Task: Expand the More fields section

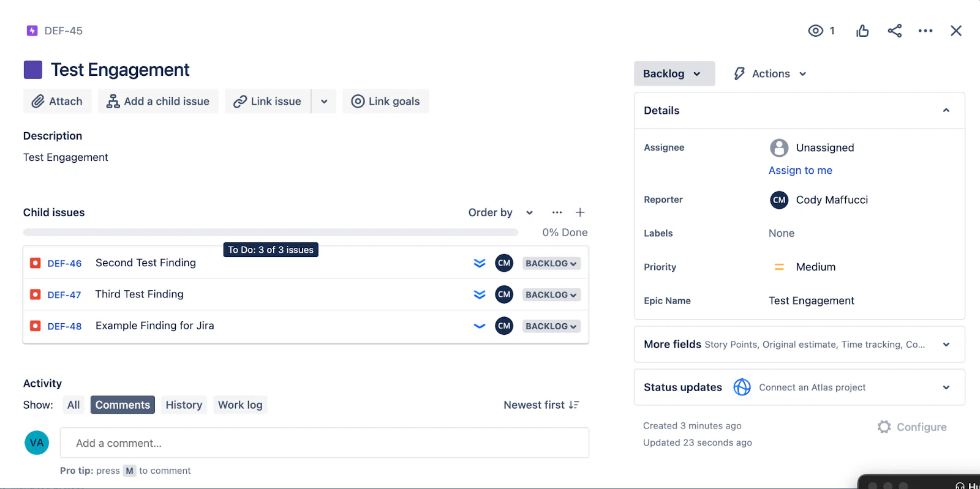Action: coord(946,345)
